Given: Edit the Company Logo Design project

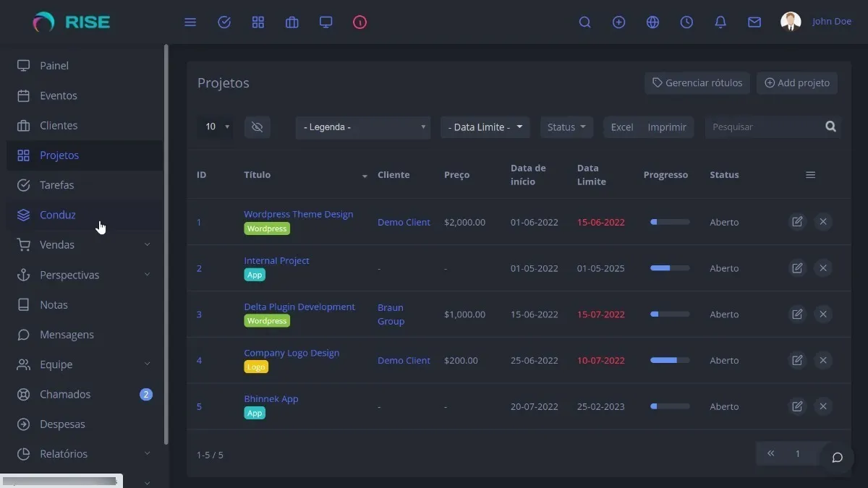Looking at the screenshot, I should pyautogui.click(x=797, y=360).
